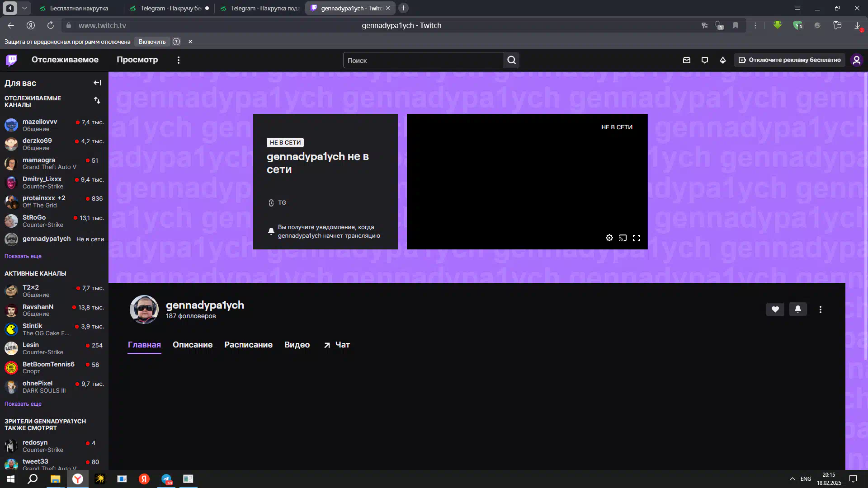Sort the followed channels list
The image size is (868, 488).
97,100
